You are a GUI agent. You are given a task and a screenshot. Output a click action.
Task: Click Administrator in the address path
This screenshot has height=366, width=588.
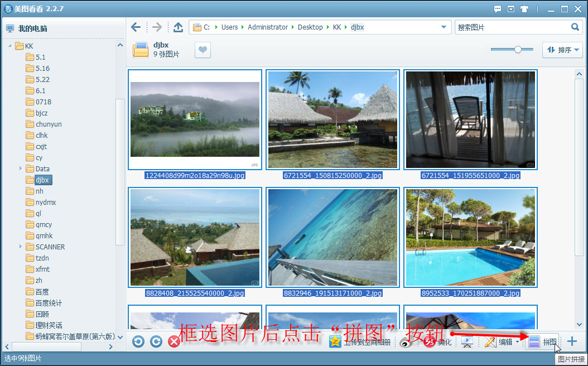[268, 27]
